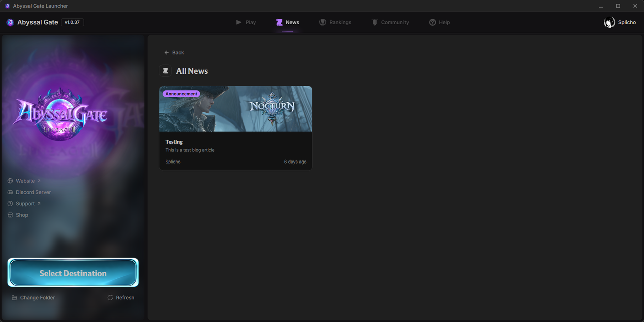Go Back from All News

click(174, 52)
